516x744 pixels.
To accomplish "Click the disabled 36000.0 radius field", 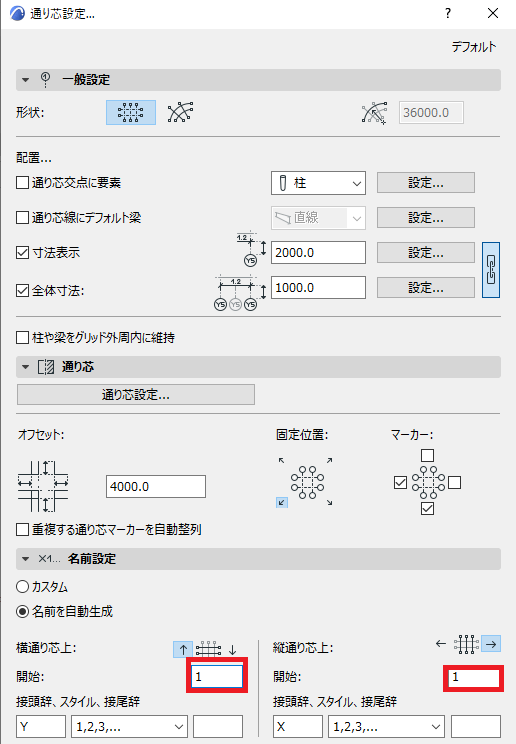I will coord(431,112).
